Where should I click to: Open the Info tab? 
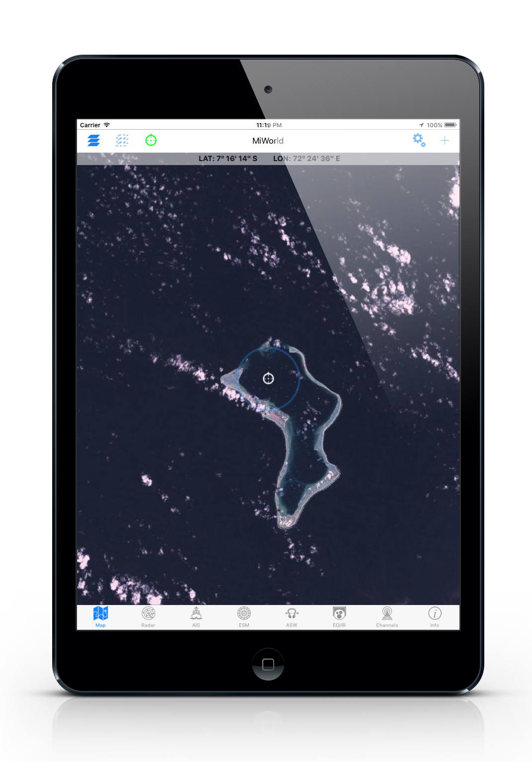[435, 617]
